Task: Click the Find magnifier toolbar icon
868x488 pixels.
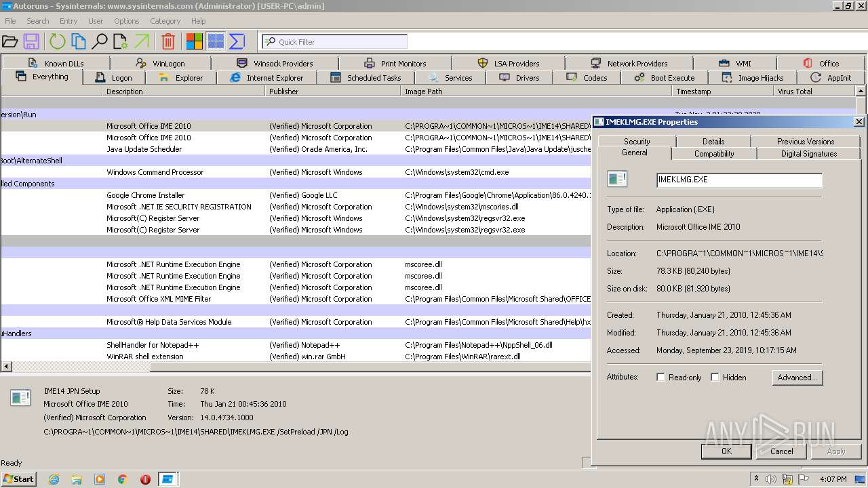Action: click(100, 41)
